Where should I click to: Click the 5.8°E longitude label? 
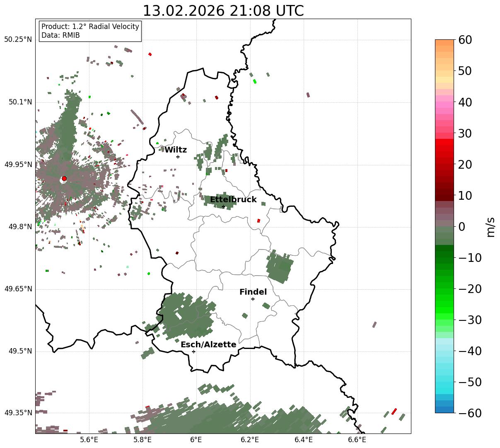(x=143, y=440)
